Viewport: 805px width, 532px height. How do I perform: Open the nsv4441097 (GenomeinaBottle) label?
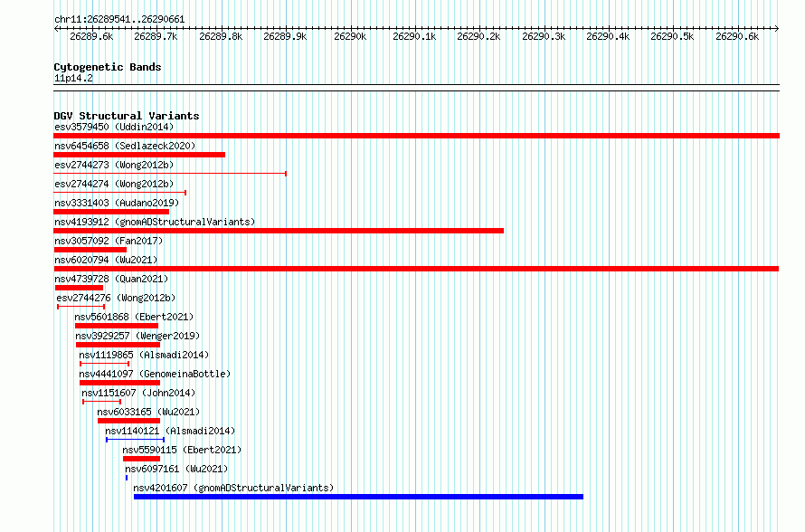pos(155,374)
